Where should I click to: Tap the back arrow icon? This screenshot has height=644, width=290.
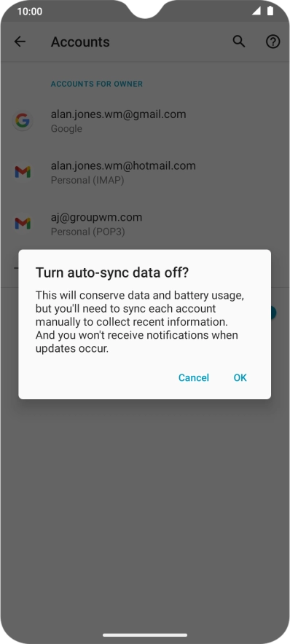pos(20,42)
